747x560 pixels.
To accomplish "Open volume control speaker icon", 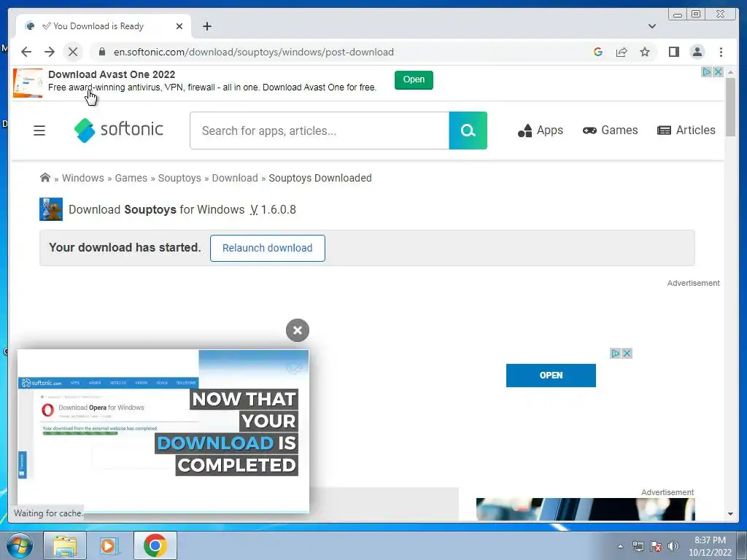I will pyautogui.click(x=673, y=546).
